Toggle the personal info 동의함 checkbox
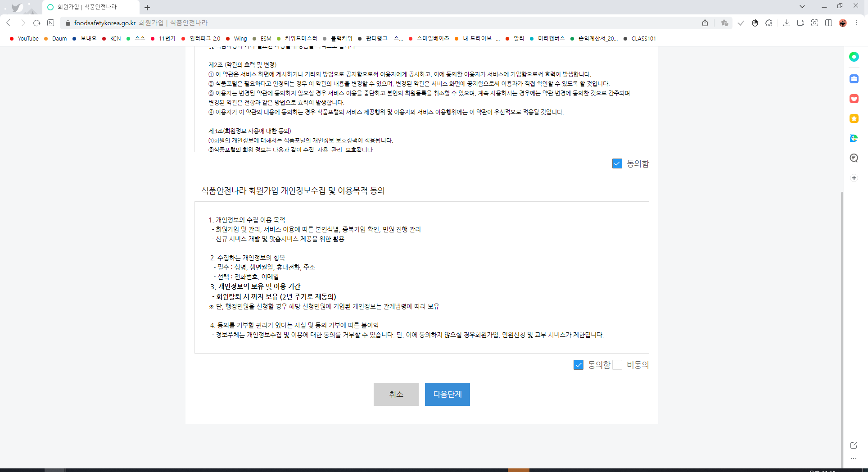Viewport: 868px width, 472px height. 579,365
